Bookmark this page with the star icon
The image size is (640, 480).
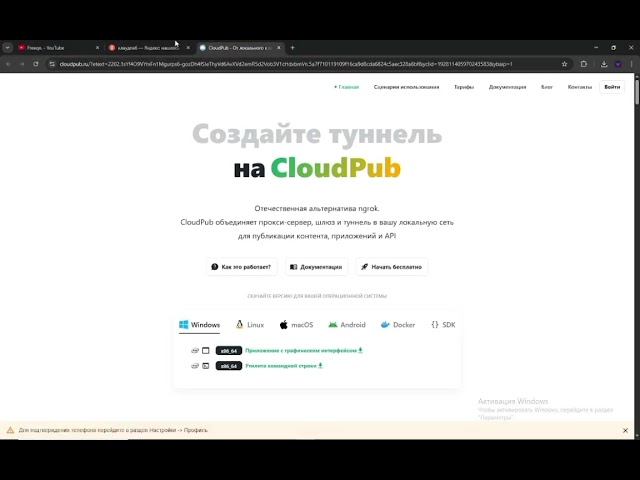pyautogui.click(x=564, y=64)
